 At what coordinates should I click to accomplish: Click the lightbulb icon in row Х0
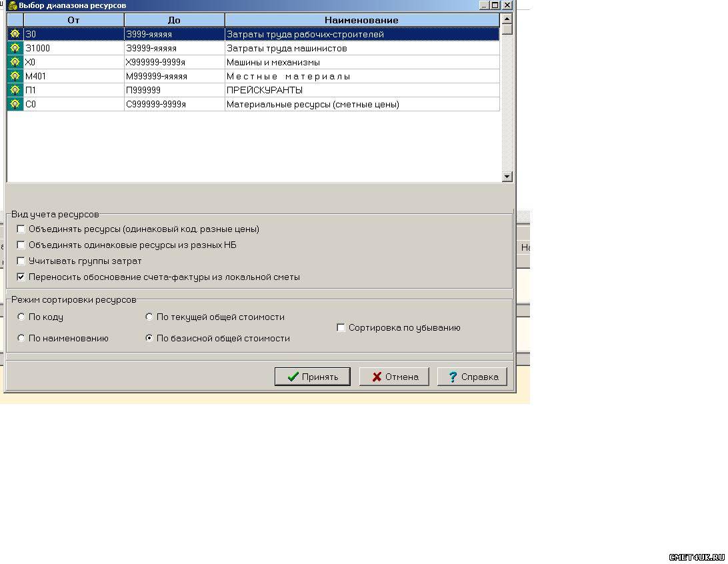(x=15, y=62)
